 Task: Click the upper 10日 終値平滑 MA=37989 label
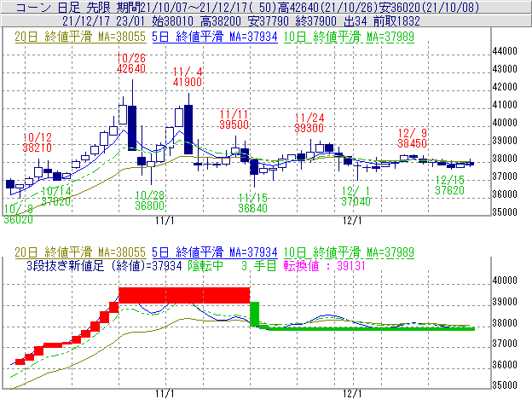click(349, 37)
